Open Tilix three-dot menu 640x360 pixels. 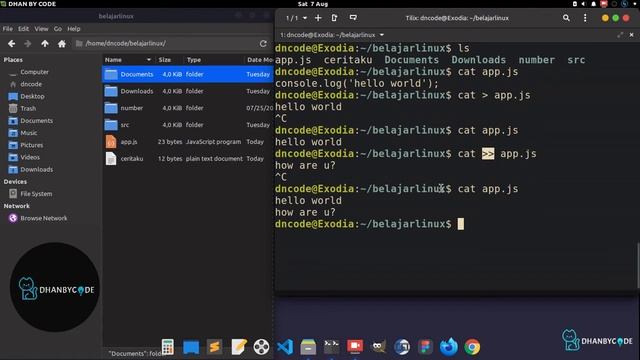tap(585, 18)
